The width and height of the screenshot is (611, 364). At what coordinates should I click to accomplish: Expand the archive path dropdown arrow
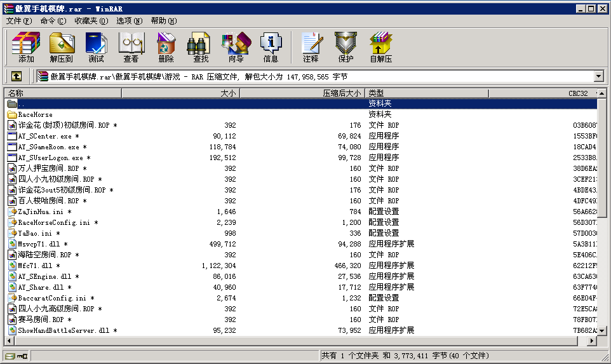598,76
